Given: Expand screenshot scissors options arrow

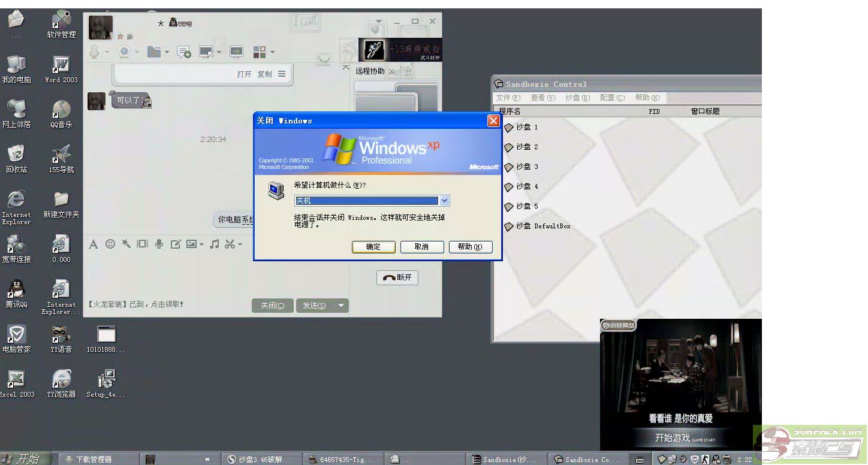Looking at the screenshot, I should (x=240, y=244).
